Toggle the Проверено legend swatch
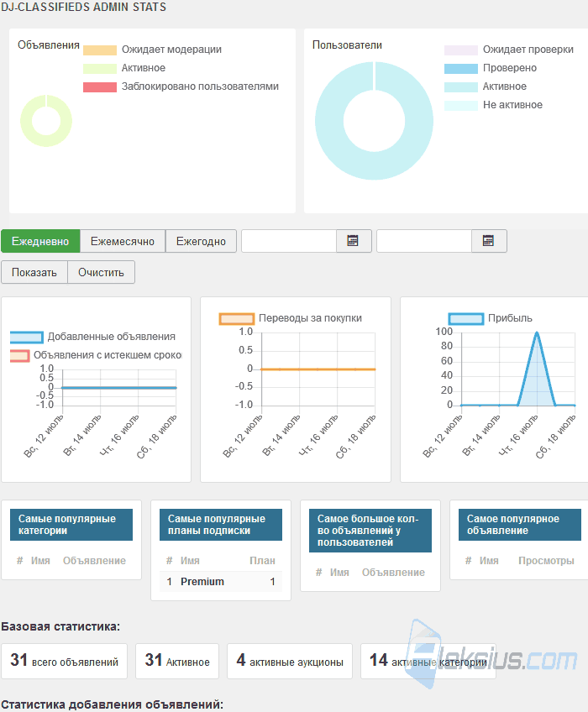The height and width of the screenshot is (712, 588). [461, 69]
